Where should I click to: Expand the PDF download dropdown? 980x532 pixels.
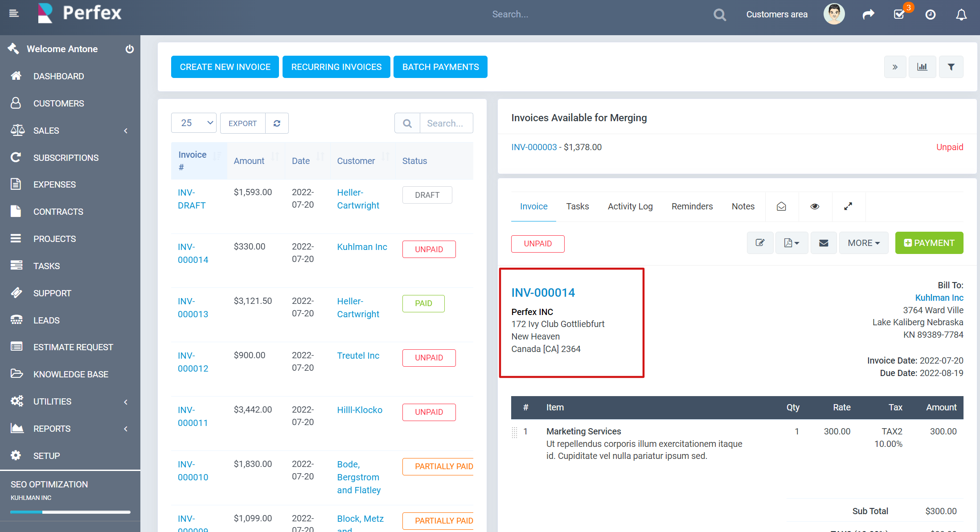pos(791,243)
